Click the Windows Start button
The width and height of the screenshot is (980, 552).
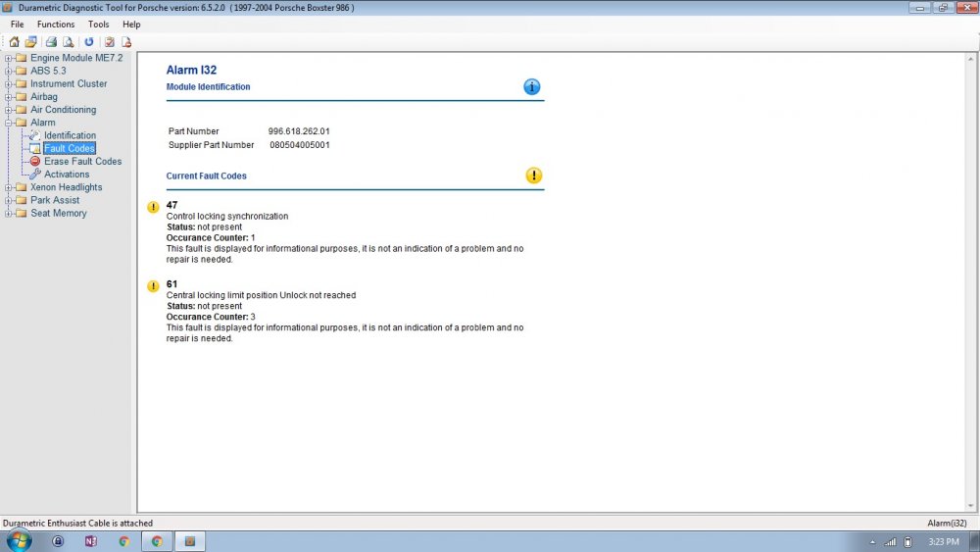coord(19,541)
